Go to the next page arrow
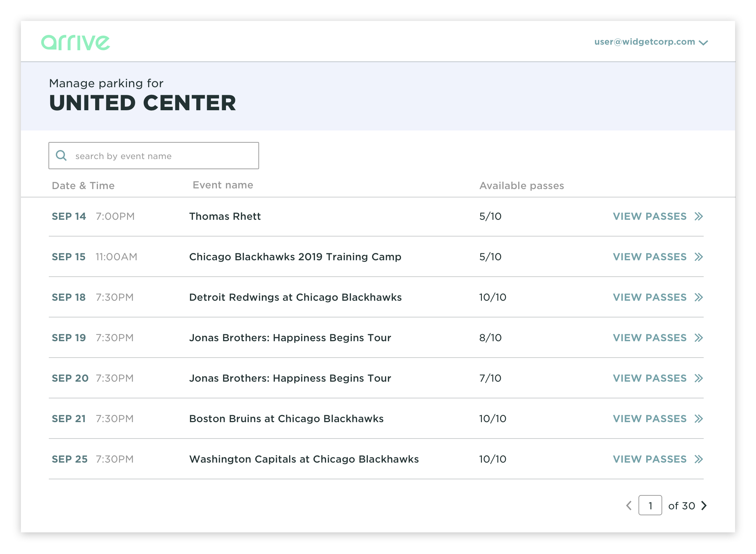 click(x=704, y=506)
